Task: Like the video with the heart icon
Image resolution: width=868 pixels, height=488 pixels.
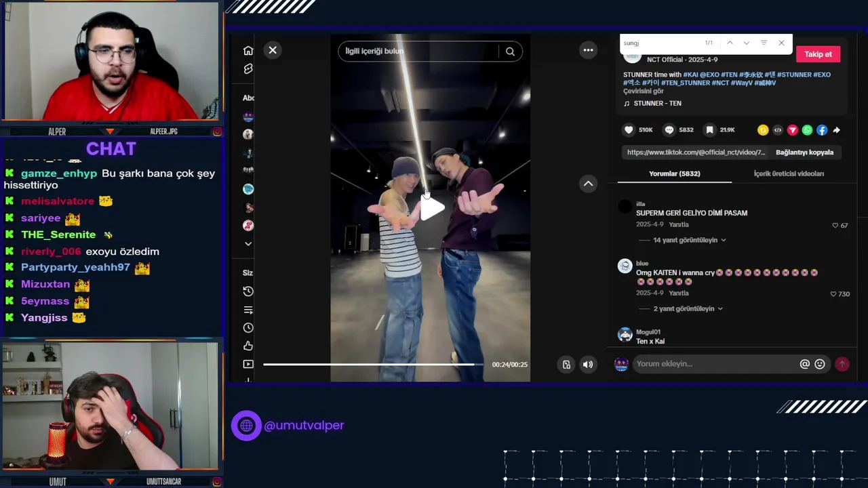Action: 629,130
